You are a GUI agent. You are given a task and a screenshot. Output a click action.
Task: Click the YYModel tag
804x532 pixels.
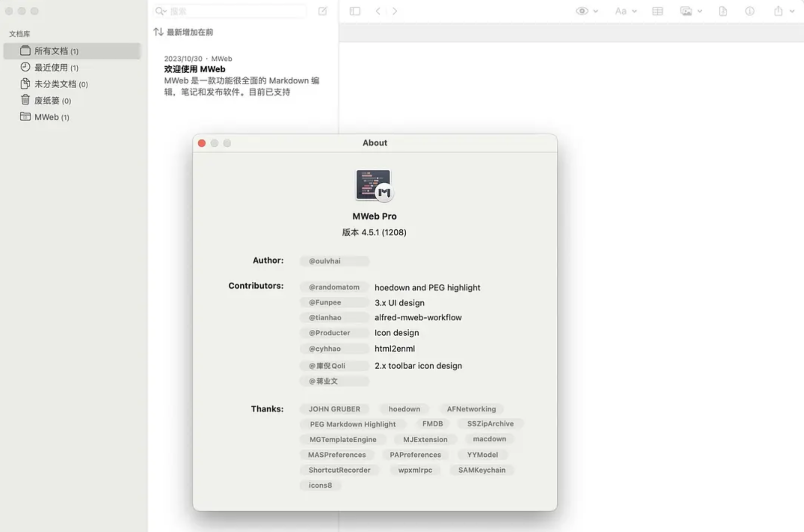[x=482, y=455]
